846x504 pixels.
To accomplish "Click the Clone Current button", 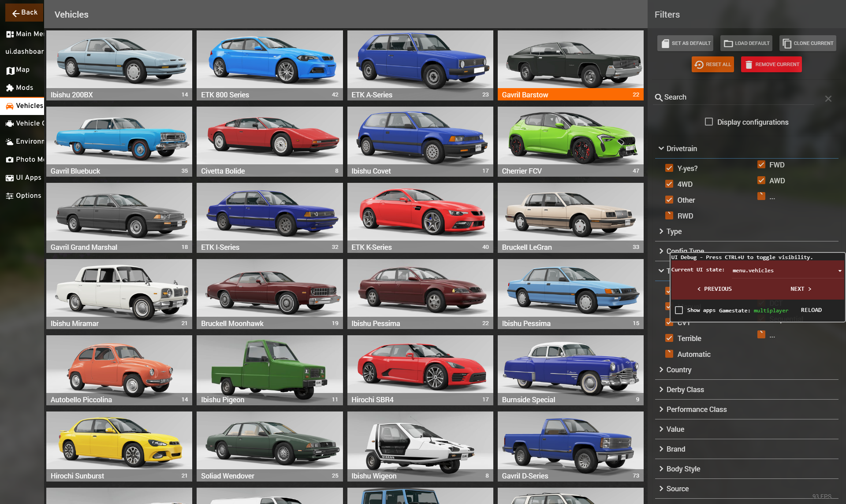I will point(808,43).
